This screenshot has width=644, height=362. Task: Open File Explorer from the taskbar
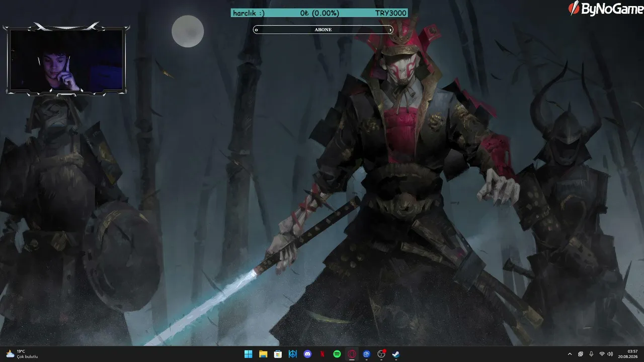(263, 354)
